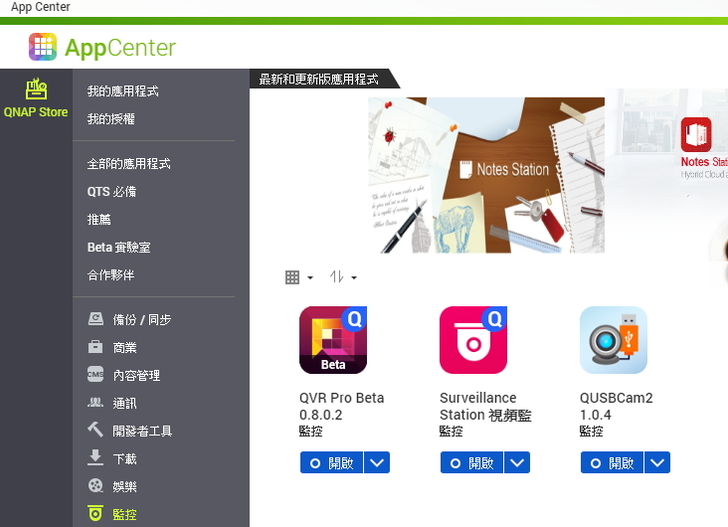Viewport: 728px width, 527px height.
Task: Expand the grid view mode dropdown
Action: click(299, 278)
